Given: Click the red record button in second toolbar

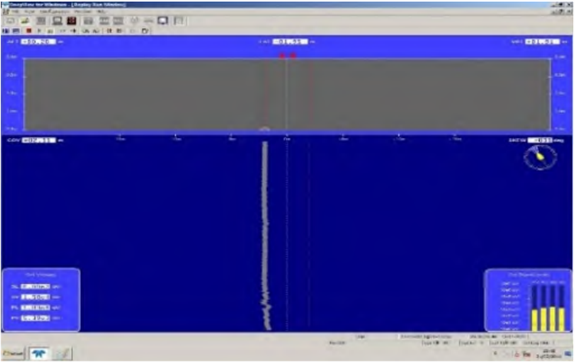Looking at the screenshot, I should pyautogui.click(x=29, y=31).
